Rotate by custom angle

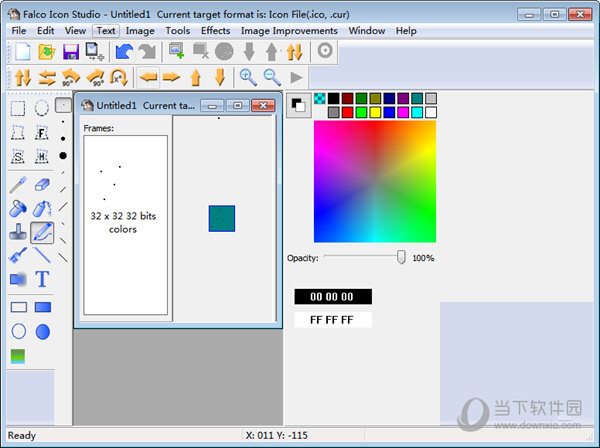[x=119, y=77]
